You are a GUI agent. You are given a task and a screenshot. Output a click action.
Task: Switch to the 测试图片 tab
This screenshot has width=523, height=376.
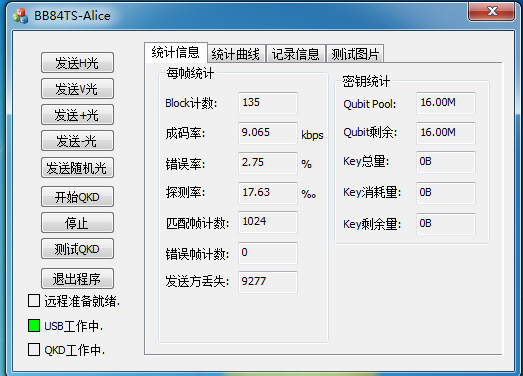click(355, 54)
